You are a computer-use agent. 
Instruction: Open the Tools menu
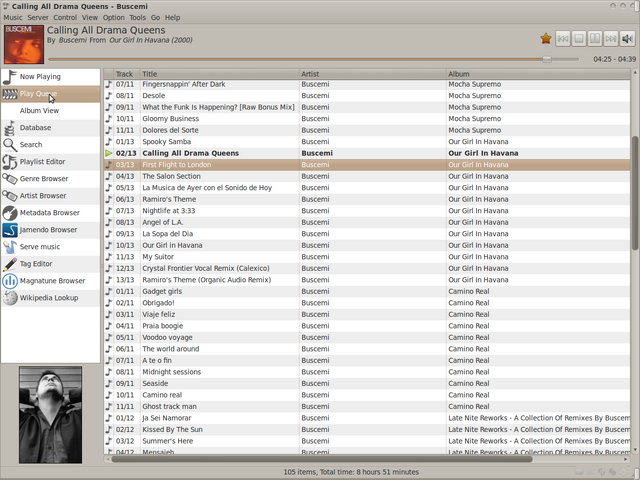(138, 18)
